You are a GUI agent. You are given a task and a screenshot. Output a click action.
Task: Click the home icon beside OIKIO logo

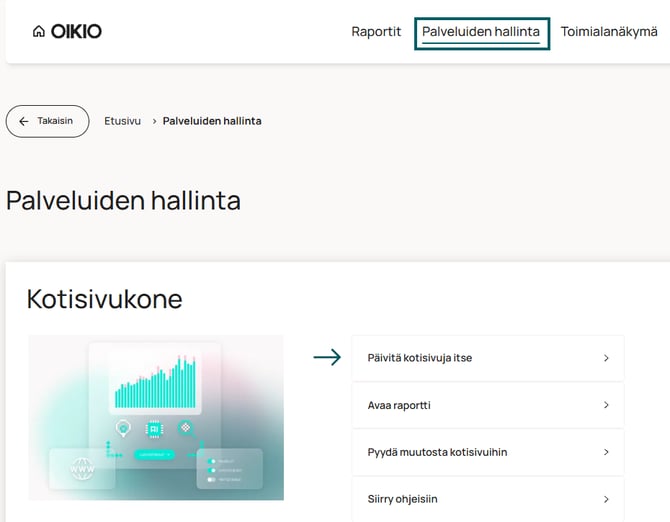click(x=38, y=32)
